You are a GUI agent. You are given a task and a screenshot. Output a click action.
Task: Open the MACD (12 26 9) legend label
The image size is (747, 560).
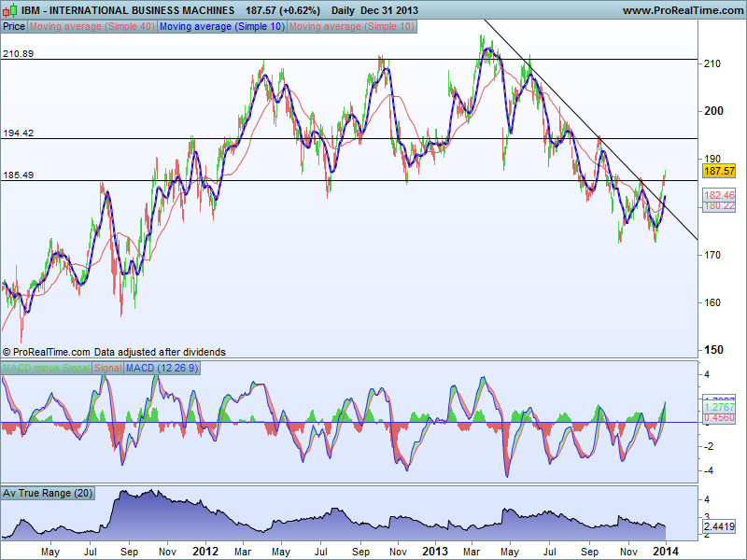click(162, 368)
